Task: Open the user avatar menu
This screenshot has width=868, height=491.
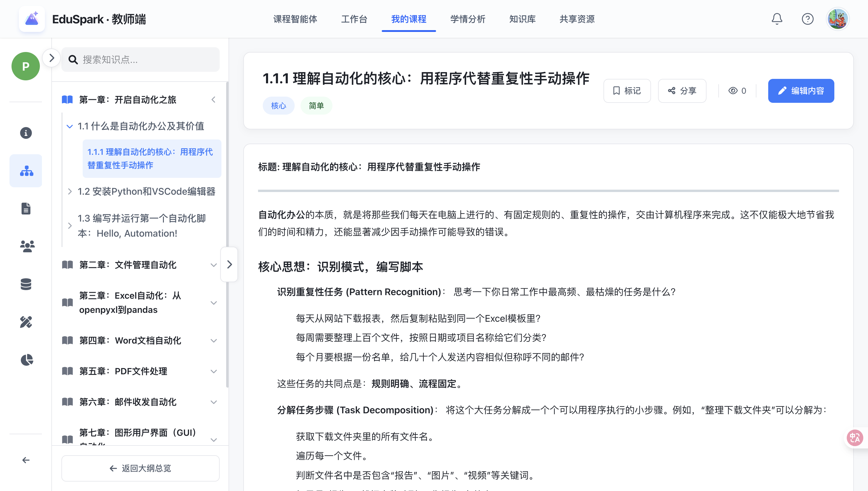Action: coord(837,19)
